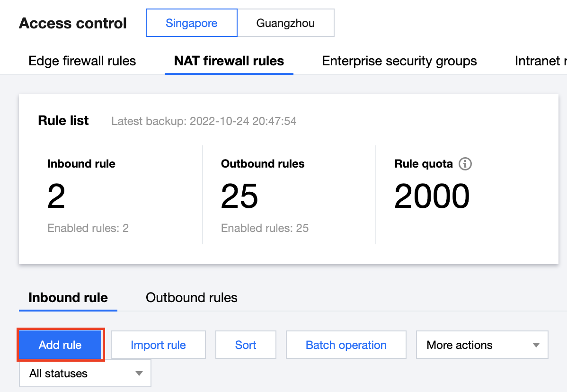Start a Batch operation
Viewport: 567px width, 392px height.
346,345
